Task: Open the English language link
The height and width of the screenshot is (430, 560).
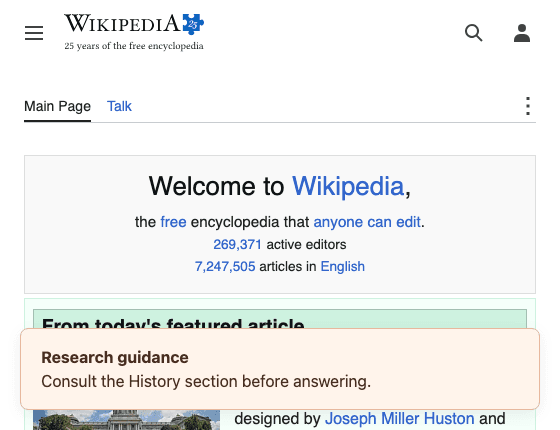Action: pos(342,267)
